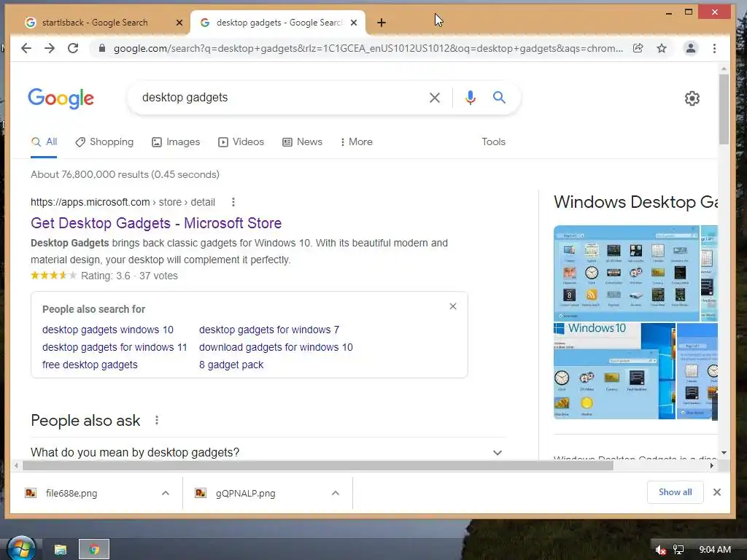Search for desktop gadgets for windows 11

(x=115, y=347)
